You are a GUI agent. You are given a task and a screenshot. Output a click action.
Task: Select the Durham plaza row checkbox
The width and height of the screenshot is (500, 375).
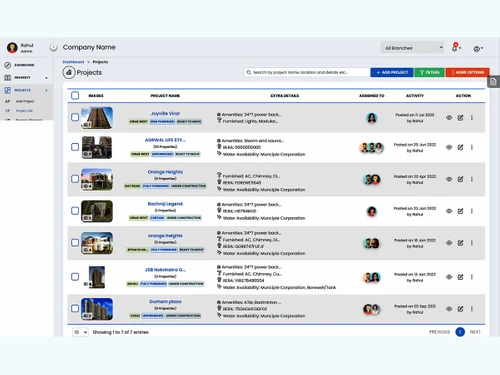75,309
